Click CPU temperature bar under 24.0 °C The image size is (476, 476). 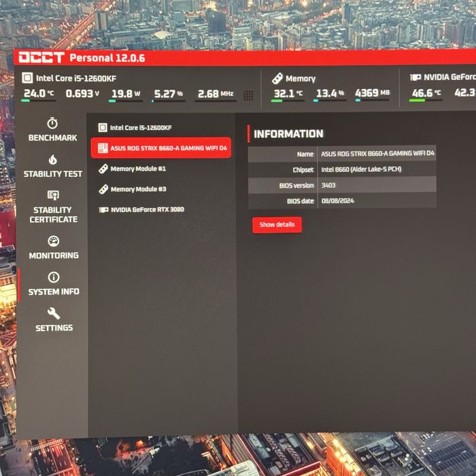pos(38,101)
